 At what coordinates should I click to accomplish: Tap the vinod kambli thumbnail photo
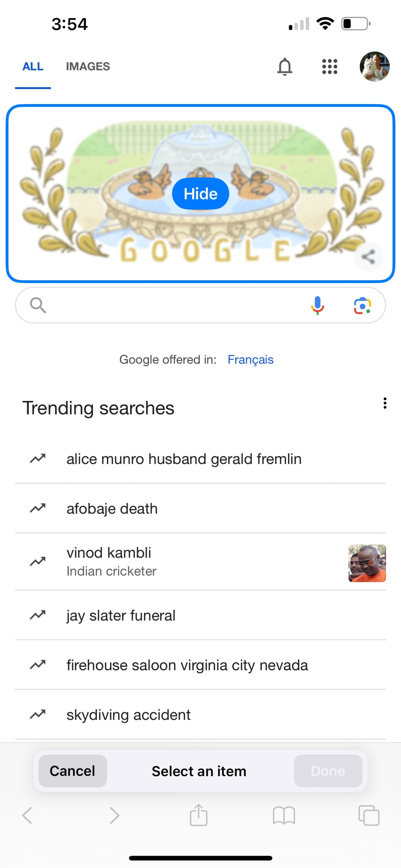tap(367, 563)
